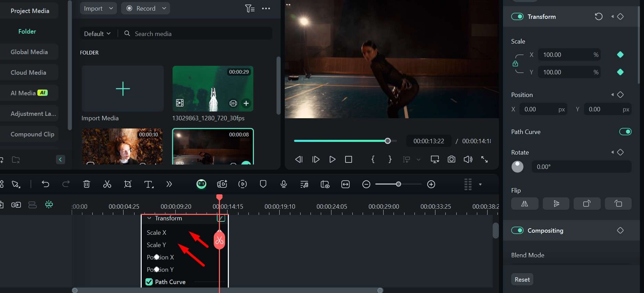Click the delete trash icon
Screen dimensions: 644x293
(x=86, y=184)
